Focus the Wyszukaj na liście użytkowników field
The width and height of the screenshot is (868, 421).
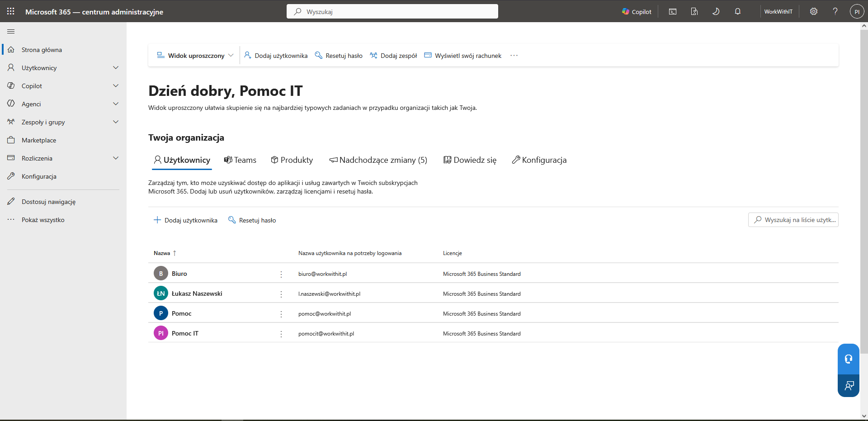tap(793, 220)
